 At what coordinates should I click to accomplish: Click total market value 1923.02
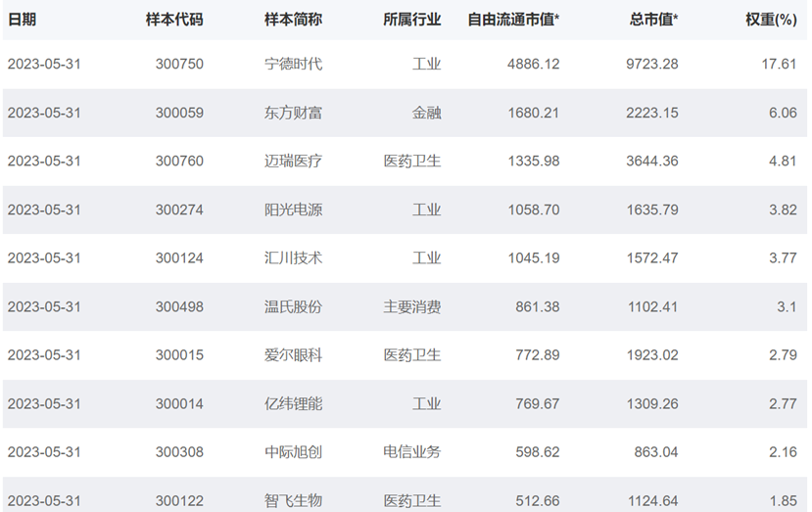pos(652,355)
